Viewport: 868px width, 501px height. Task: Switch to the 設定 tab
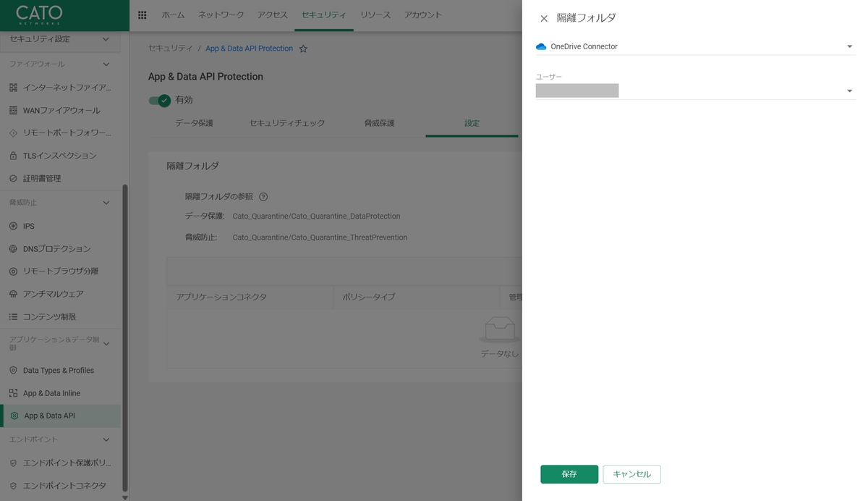(x=472, y=124)
